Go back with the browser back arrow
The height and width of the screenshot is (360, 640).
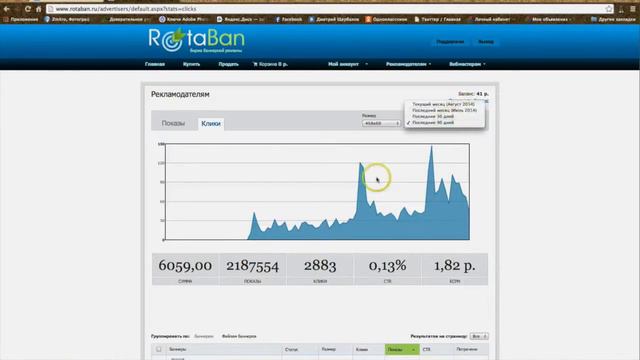pos(7,9)
